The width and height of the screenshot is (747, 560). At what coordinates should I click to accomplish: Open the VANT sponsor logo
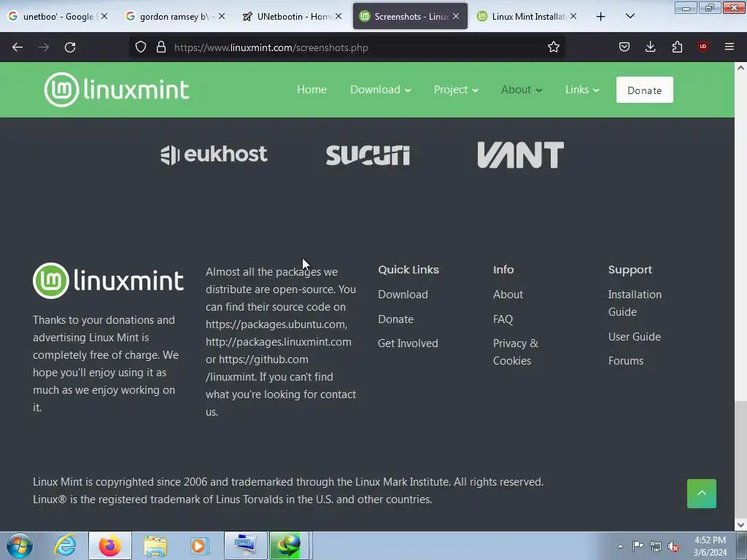click(x=520, y=155)
